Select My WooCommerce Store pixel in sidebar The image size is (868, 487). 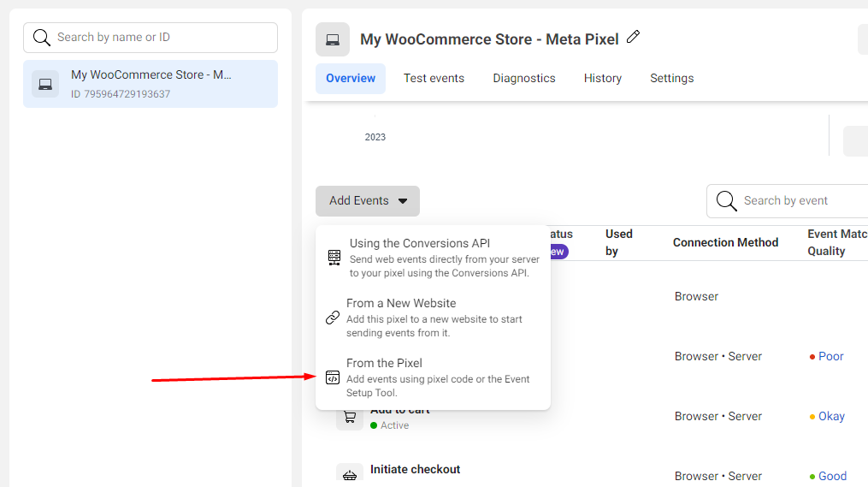click(151, 84)
